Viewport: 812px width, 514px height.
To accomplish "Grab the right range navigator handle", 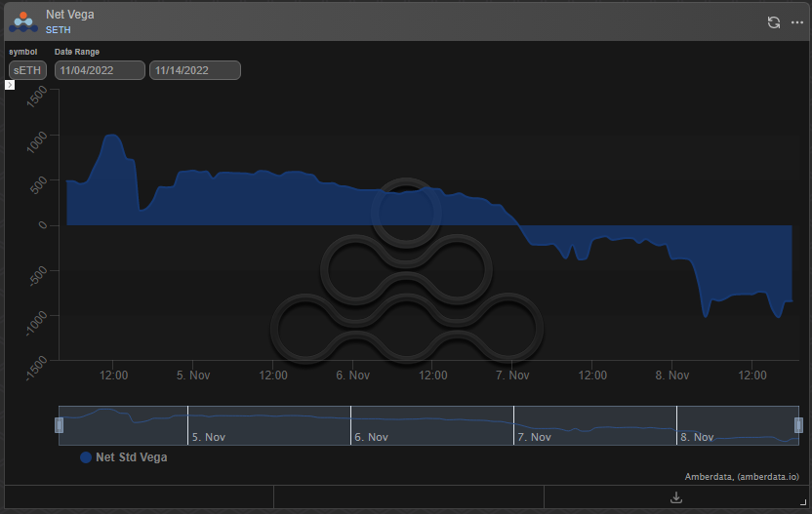I will point(798,425).
